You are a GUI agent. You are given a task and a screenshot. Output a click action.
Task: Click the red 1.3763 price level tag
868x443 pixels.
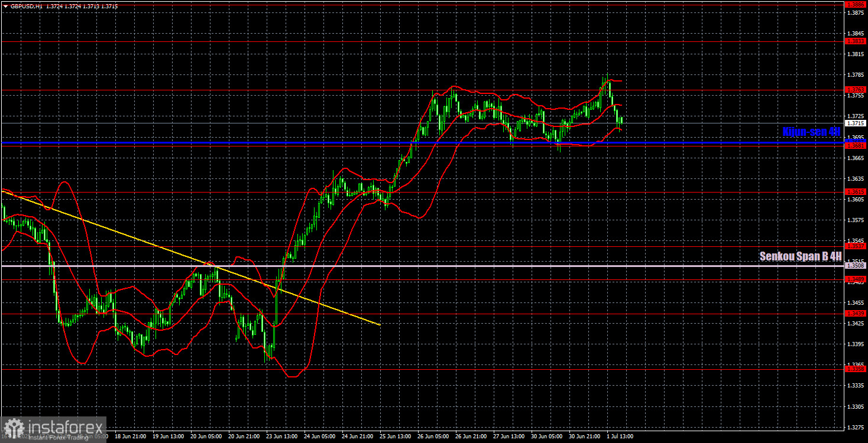point(856,90)
